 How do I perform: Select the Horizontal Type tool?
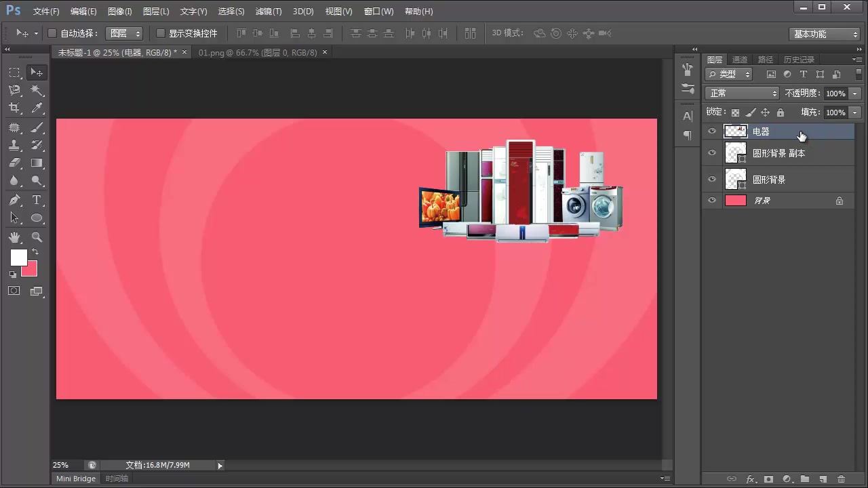pyautogui.click(x=37, y=199)
